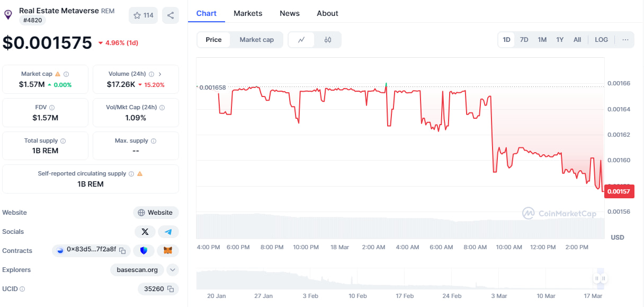Set chart range to 1Y
This screenshot has height=307, width=644.
click(x=560, y=40)
